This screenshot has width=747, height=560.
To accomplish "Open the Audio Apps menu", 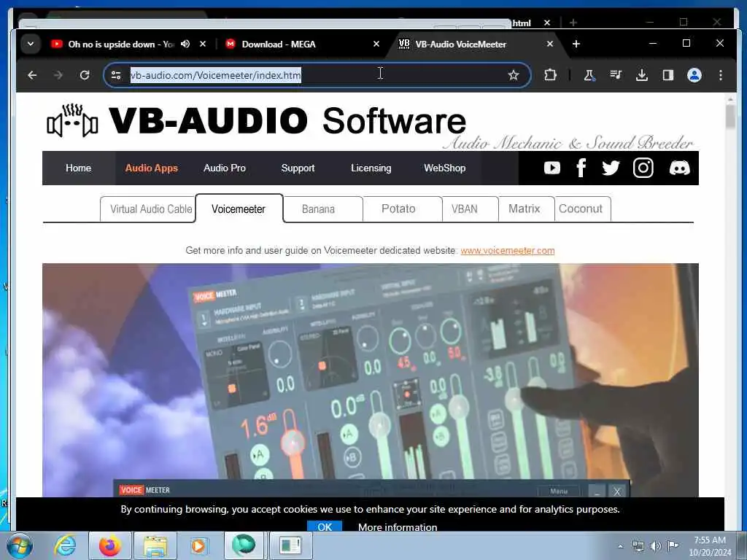I will point(152,168).
